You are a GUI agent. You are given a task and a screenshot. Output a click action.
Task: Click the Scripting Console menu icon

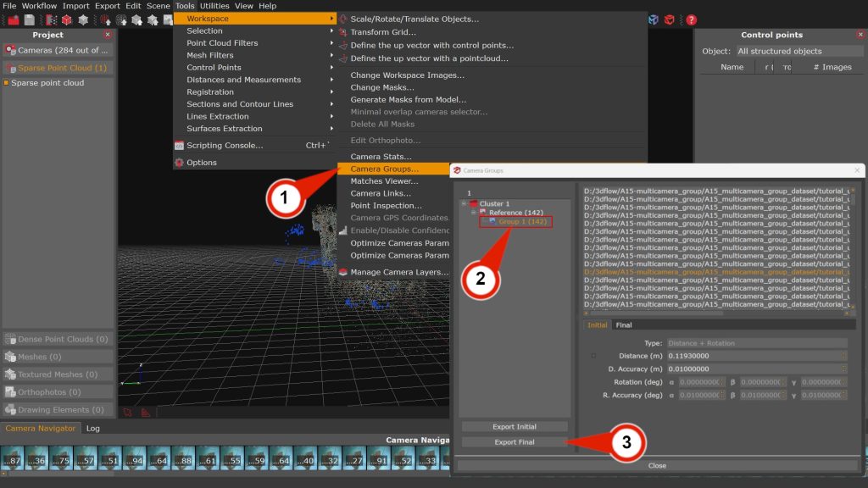(x=179, y=146)
